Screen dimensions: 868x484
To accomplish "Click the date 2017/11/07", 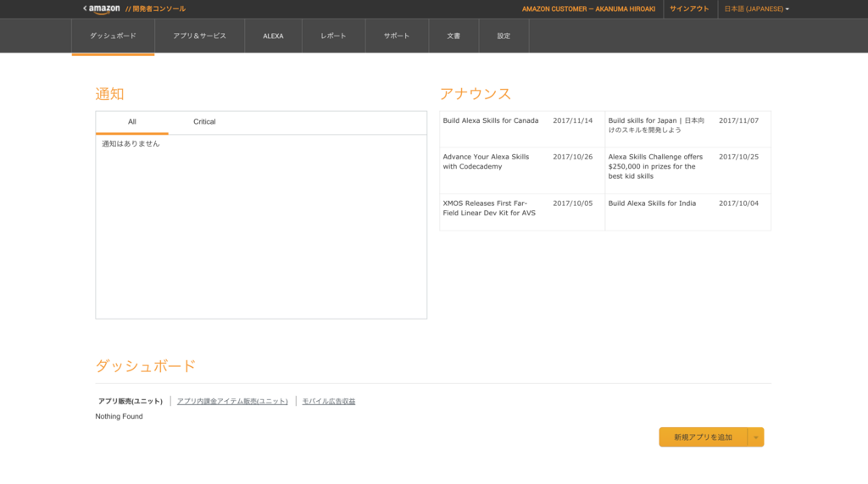I will coord(738,120).
